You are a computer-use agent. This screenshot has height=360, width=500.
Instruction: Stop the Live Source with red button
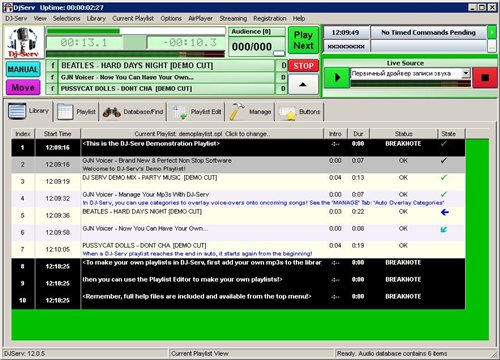[x=485, y=78]
